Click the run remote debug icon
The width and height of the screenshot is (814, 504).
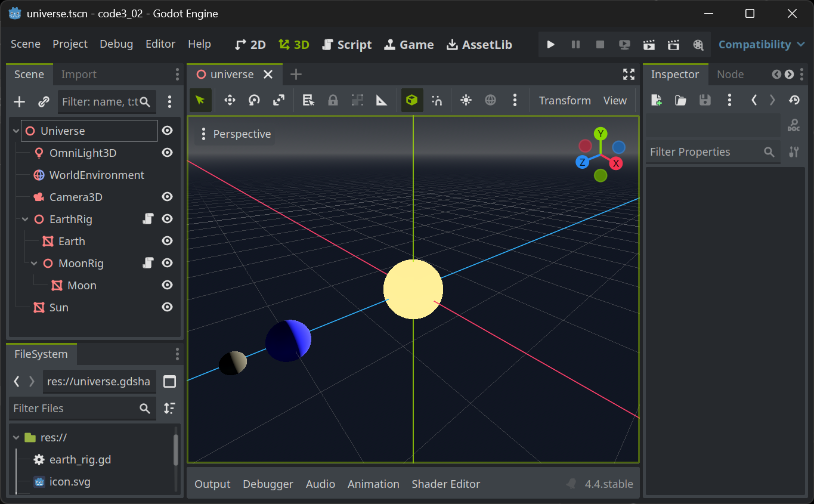click(624, 45)
